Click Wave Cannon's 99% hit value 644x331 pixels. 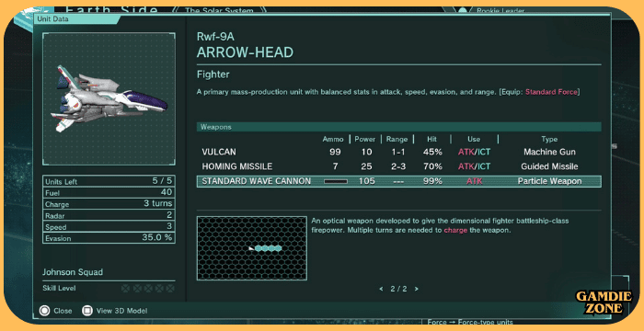[x=432, y=181]
